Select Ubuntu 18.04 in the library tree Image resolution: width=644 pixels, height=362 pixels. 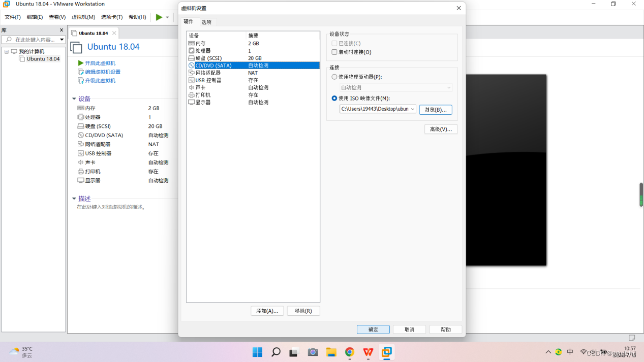(43, 59)
